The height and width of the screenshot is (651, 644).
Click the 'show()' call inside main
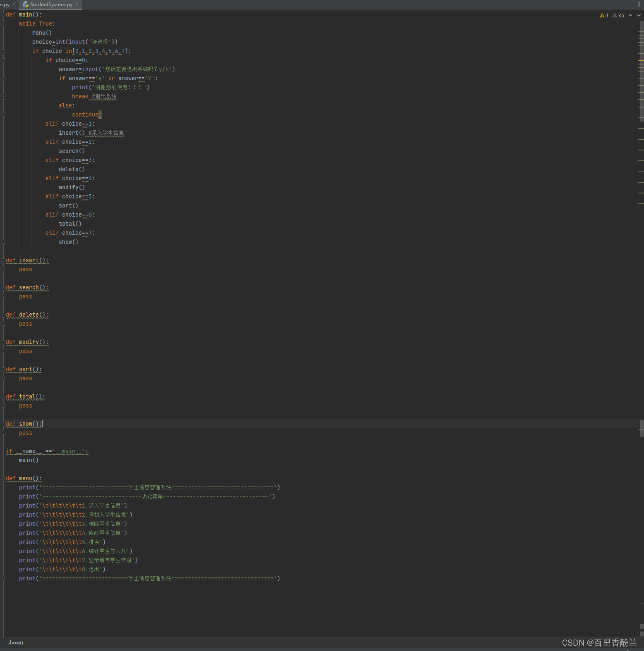pyautogui.click(x=69, y=242)
